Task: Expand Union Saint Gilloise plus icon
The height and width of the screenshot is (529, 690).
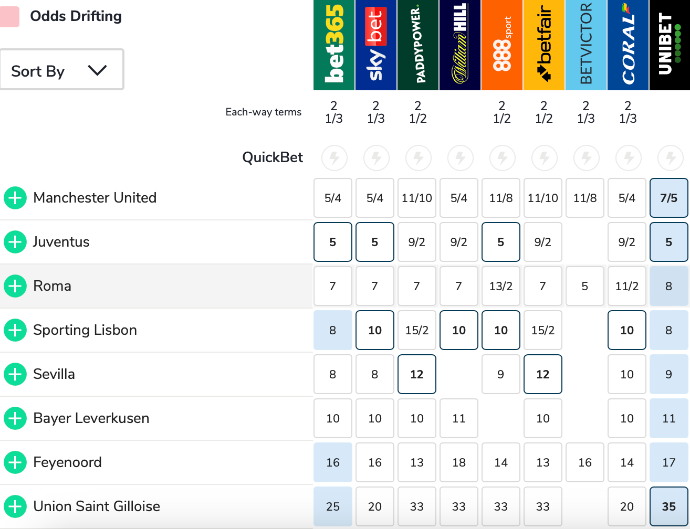Action: [15, 506]
